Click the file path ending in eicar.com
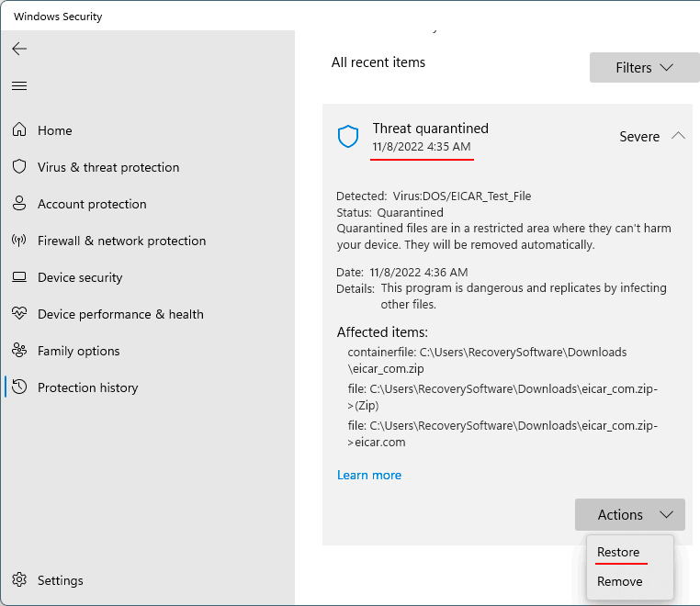 pyautogui.click(x=502, y=433)
